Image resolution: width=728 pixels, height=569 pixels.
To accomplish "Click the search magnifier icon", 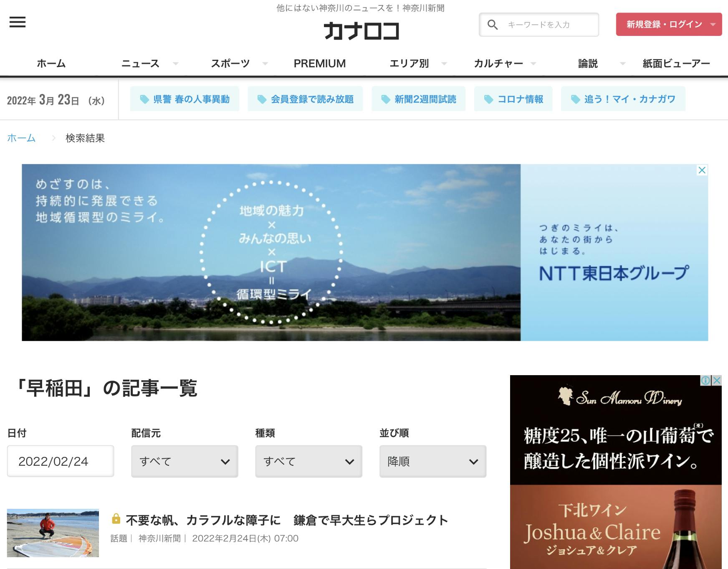I will coord(493,25).
